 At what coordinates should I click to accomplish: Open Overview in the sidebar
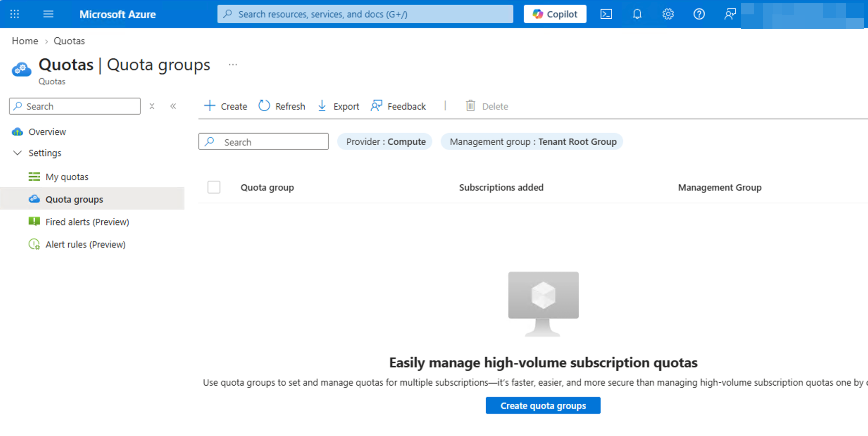click(x=47, y=132)
